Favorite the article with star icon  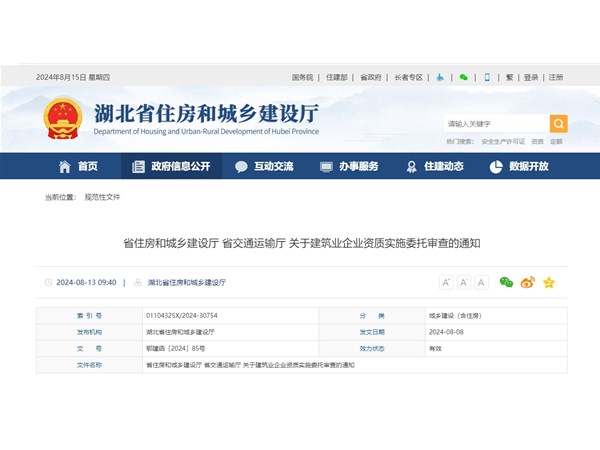pos(549,282)
